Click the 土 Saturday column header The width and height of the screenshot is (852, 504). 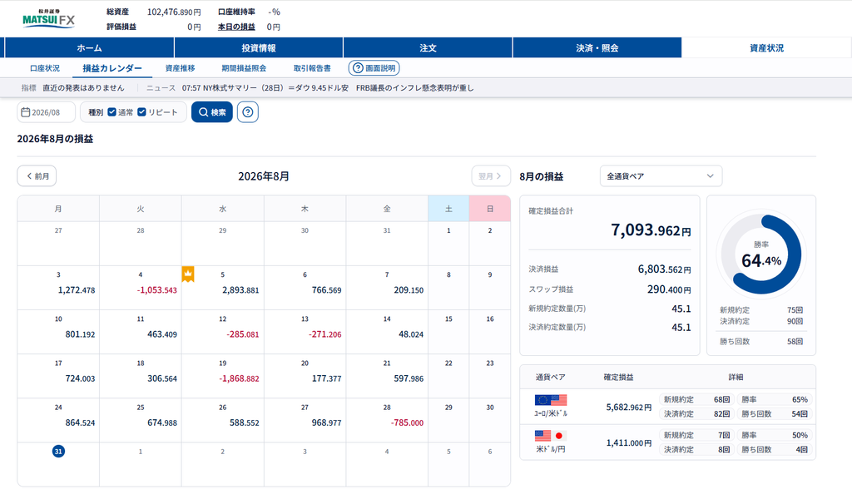[x=448, y=209]
